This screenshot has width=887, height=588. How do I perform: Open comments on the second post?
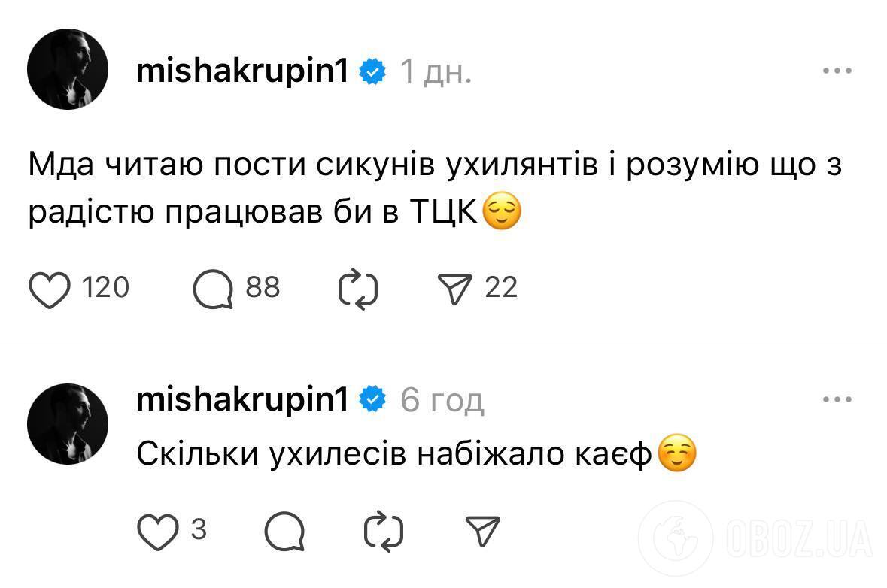pyautogui.click(x=285, y=531)
